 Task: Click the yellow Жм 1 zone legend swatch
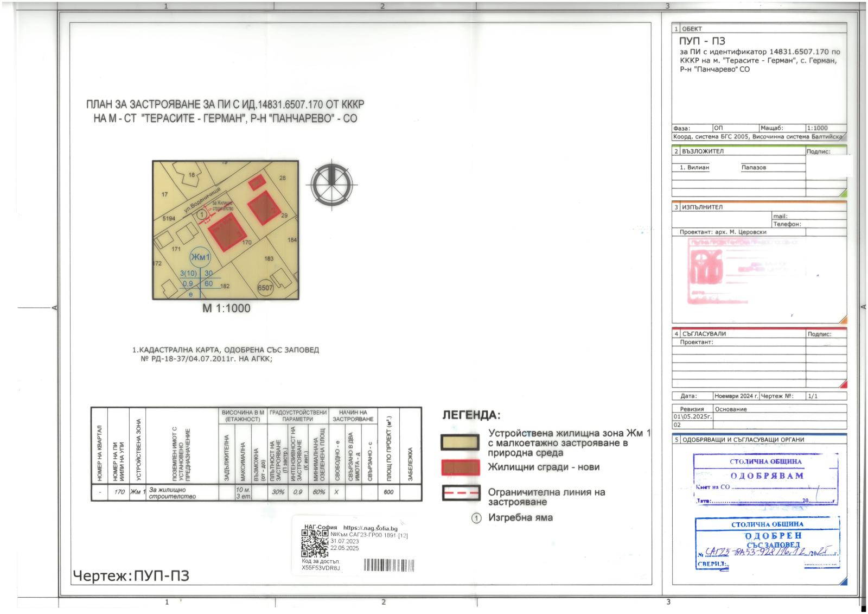pos(460,442)
